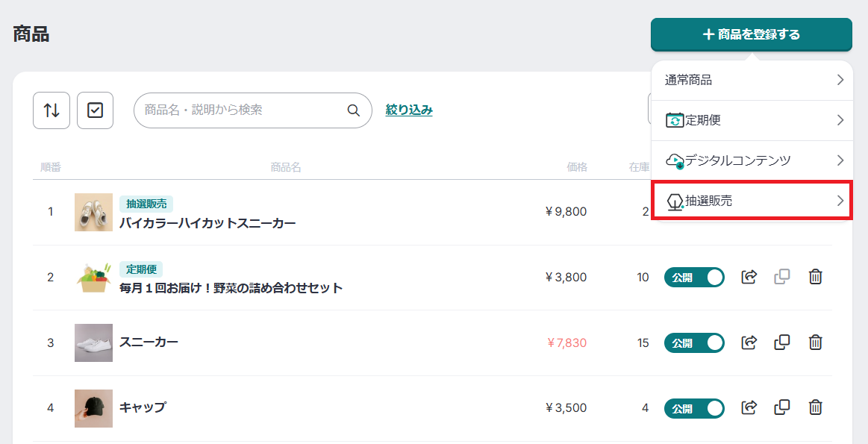This screenshot has width=868, height=444.
Task: Select 抽選販売 from the menu
Action: tap(752, 201)
